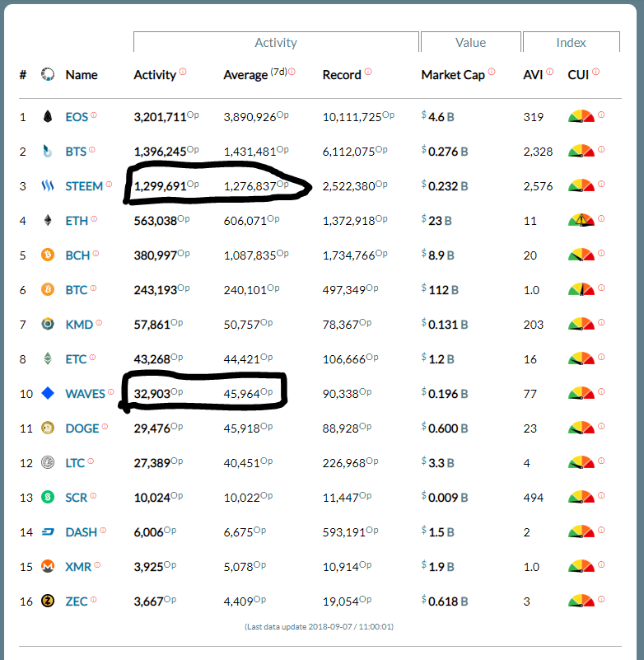Click info icon next to Activity header

(x=183, y=72)
